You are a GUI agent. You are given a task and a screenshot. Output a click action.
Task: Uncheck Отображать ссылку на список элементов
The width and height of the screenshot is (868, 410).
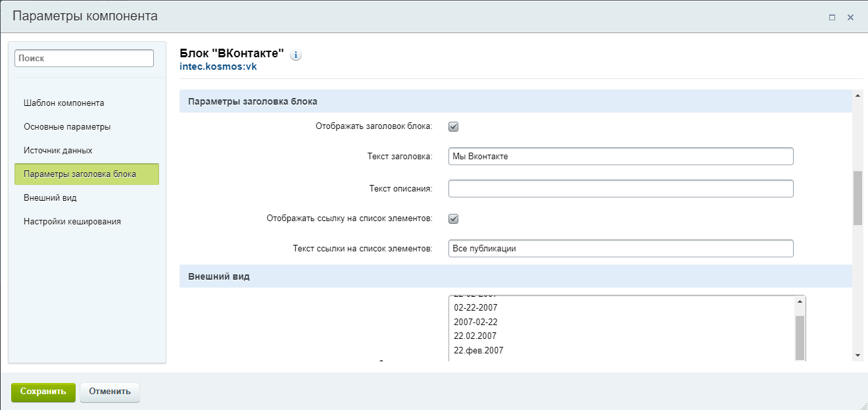[x=453, y=218]
